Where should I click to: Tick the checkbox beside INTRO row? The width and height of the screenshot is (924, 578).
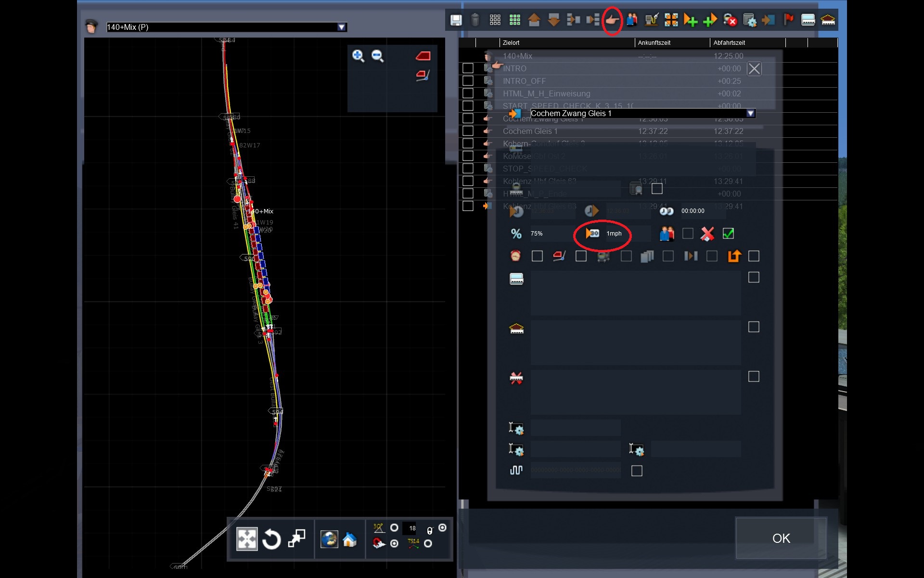468,68
